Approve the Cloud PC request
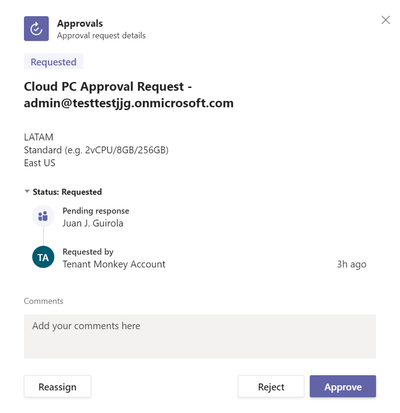The width and height of the screenshot is (400, 413). (x=343, y=387)
